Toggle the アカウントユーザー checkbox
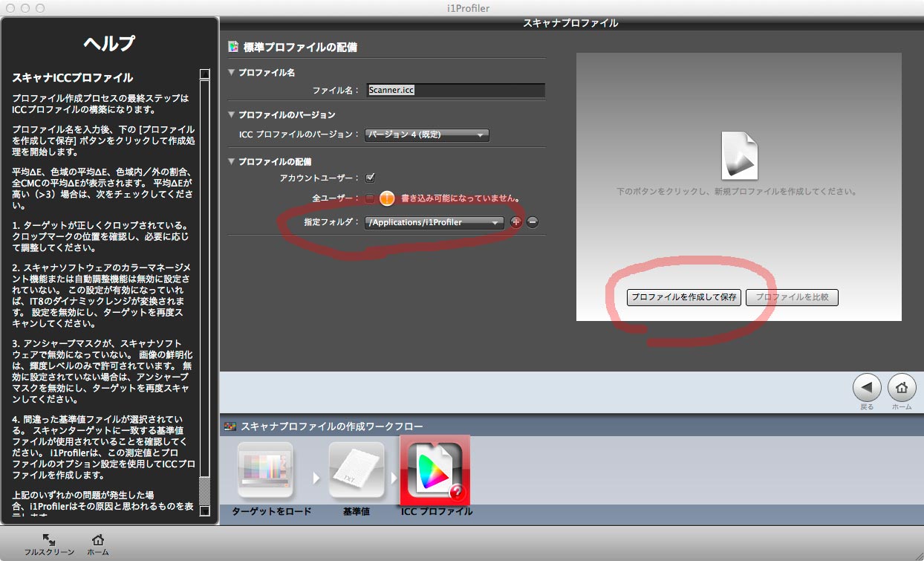Screen dimensions: 924x561 [x=370, y=178]
